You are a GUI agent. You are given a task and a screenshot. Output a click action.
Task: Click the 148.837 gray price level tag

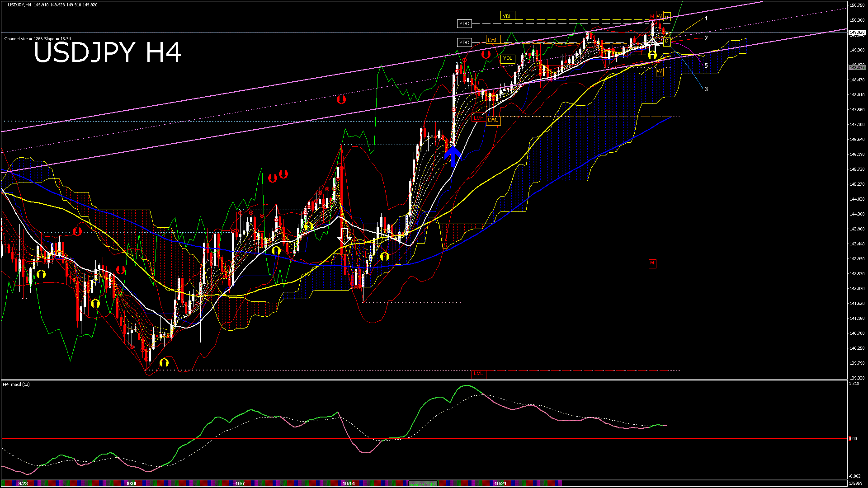pyautogui.click(x=857, y=67)
